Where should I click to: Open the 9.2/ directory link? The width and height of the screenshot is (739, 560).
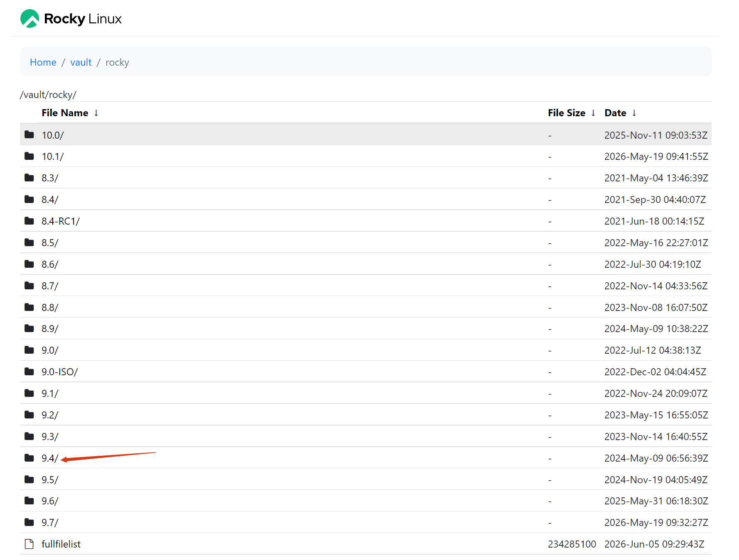click(50, 415)
